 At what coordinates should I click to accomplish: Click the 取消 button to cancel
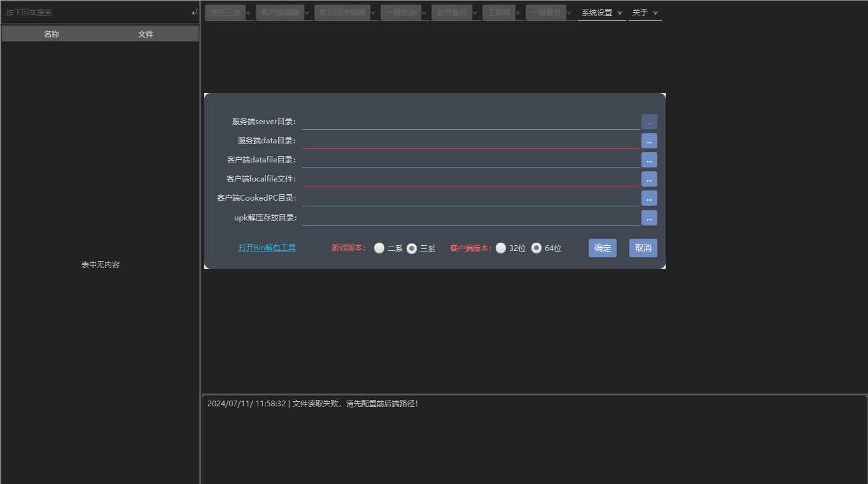click(643, 248)
